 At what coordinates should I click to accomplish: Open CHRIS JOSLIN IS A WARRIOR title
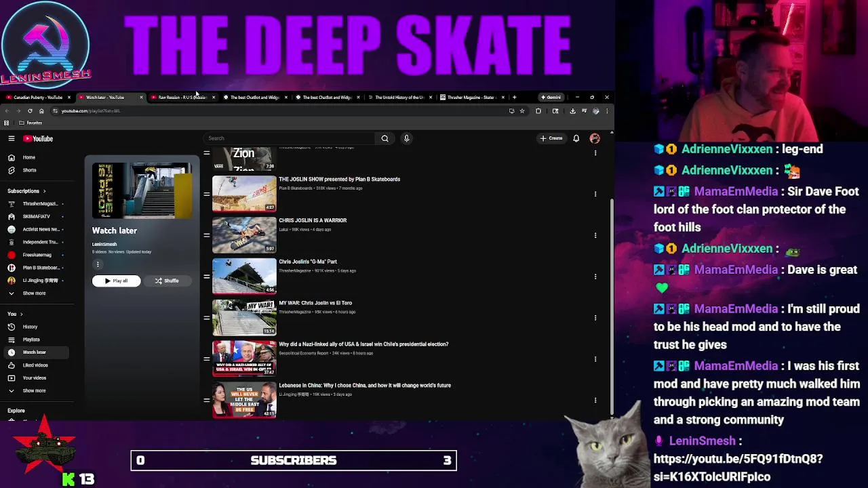pyautogui.click(x=313, y=220)
